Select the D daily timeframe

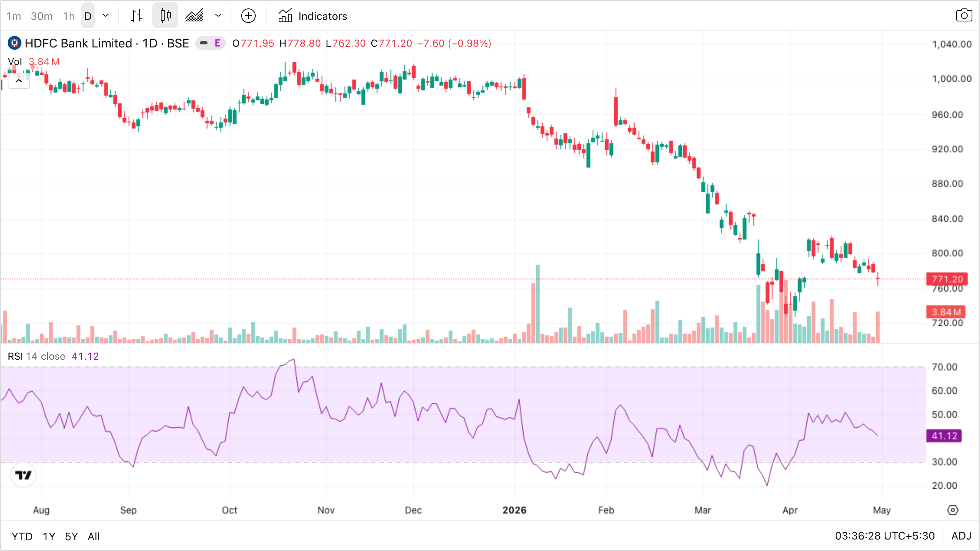tap(88, 16)
